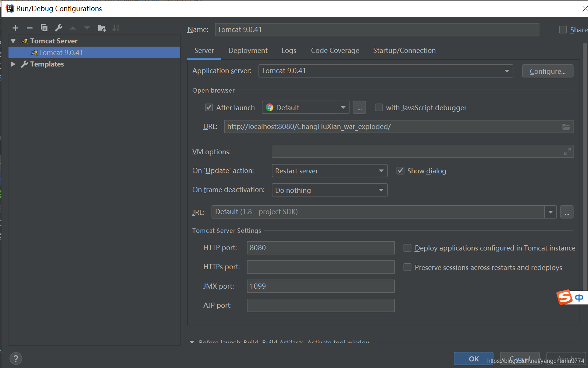Switch to the Server tab
Viewport: 588px width, 368px height.
pos(204,51)
